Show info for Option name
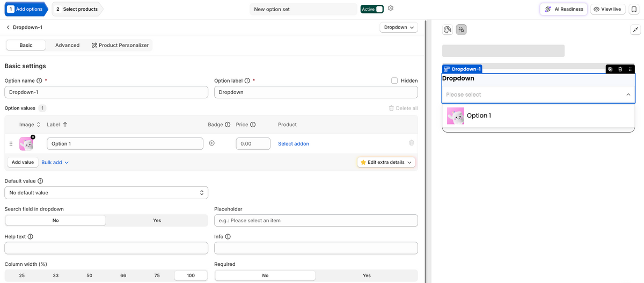The image size is (644, 283). [39, 81]
